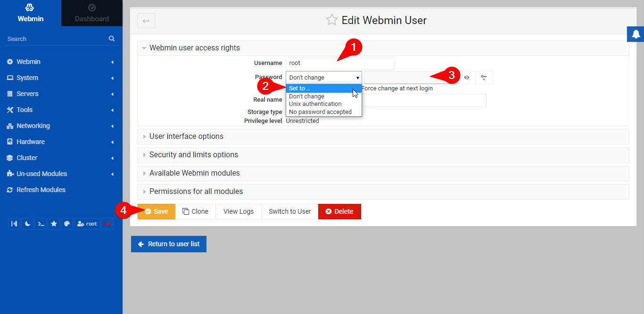Expand Permissions for all modules section
The width and height of the screenshot is (644, 314).
pos(383,192)
